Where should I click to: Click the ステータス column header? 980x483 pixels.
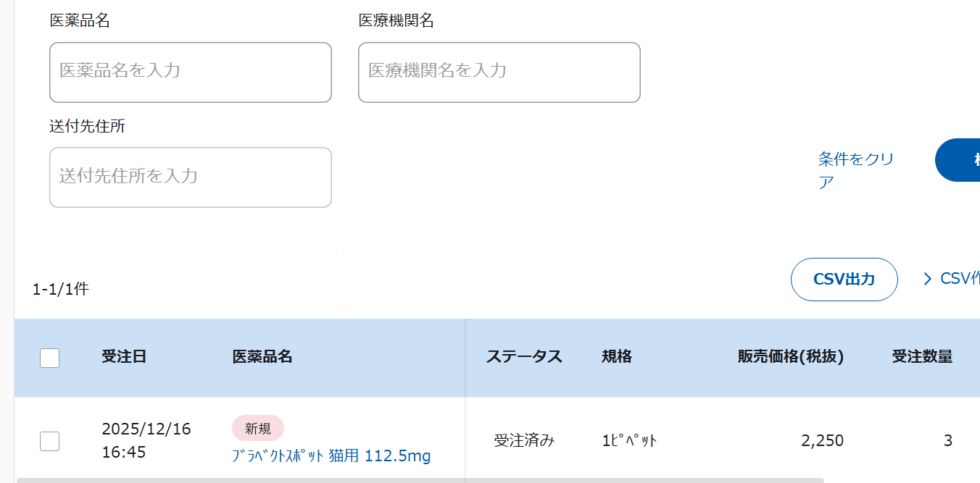[525, 357]
